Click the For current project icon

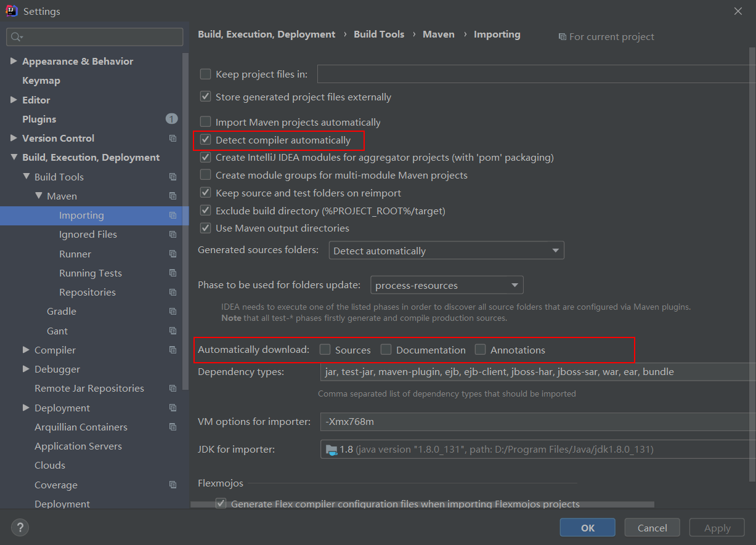pos(562,37)
